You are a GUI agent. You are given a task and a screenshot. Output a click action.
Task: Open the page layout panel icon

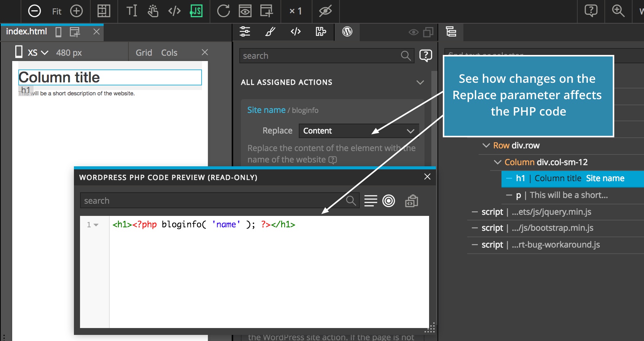click(x=104, y=11)
